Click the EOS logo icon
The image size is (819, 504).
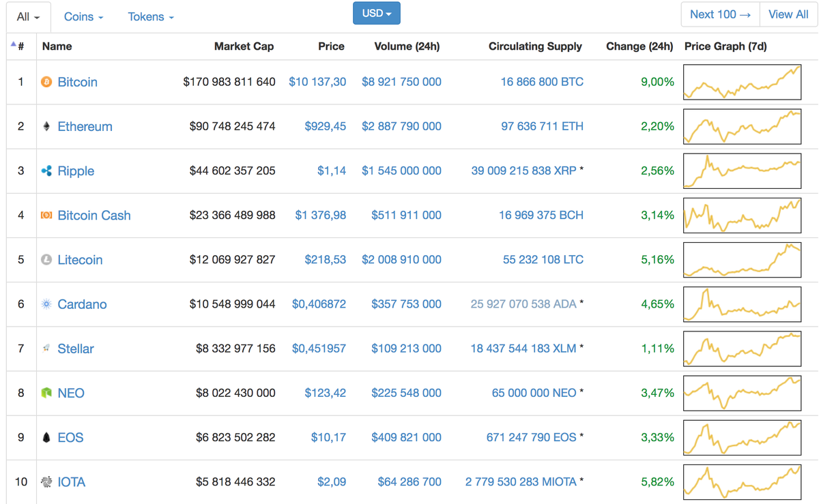[x=46, y=438]
